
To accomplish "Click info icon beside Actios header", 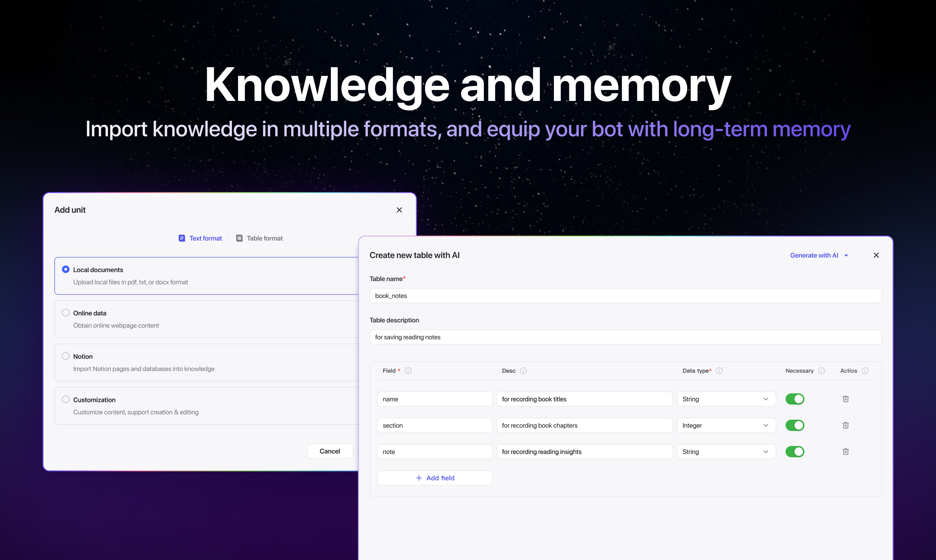I will [865, 371].
